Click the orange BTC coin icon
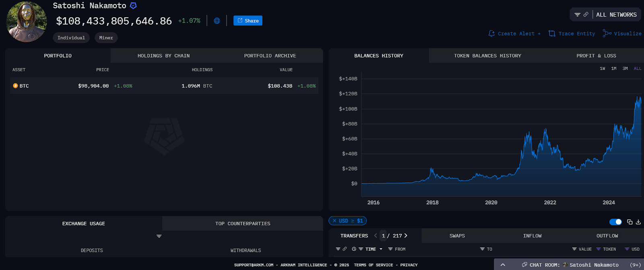Screen dimensions: 644x270 coord(15,86)
